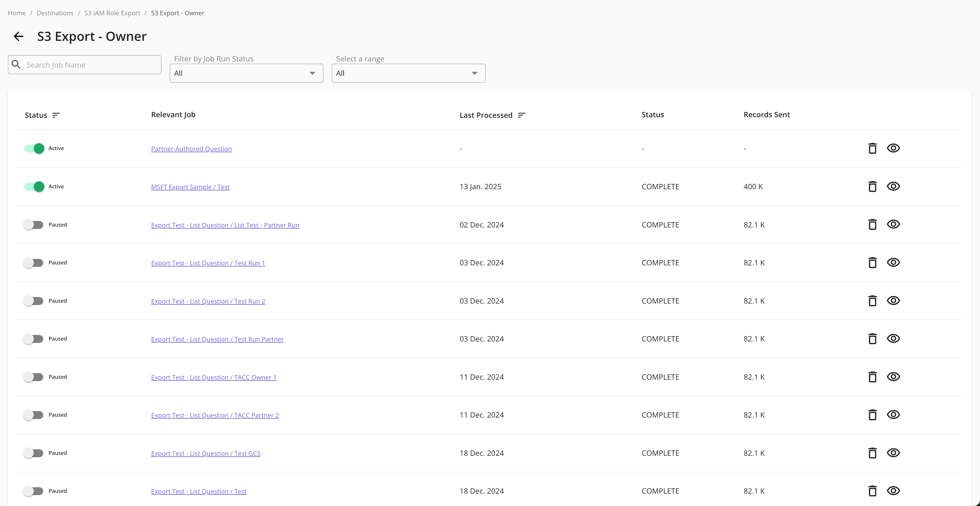View details of MSFT Export Sample / Test

click(x=893, y=186)
